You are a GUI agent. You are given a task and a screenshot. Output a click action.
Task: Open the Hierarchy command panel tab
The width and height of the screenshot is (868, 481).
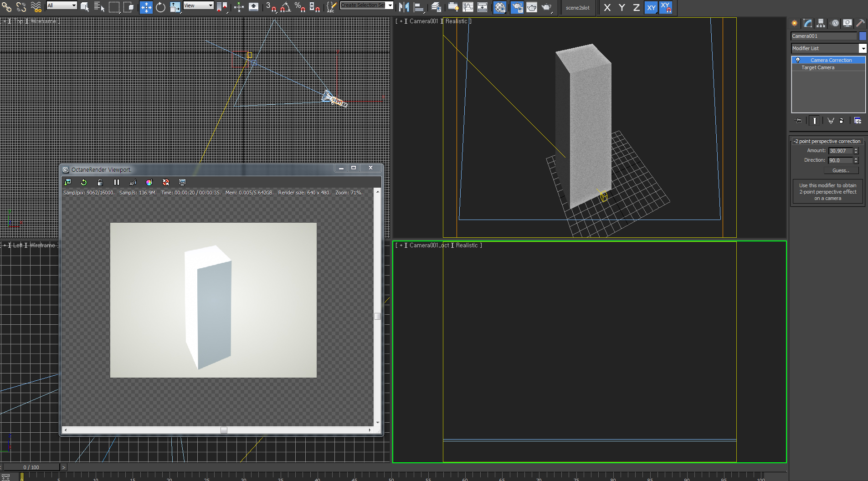(x=821, y=23)
